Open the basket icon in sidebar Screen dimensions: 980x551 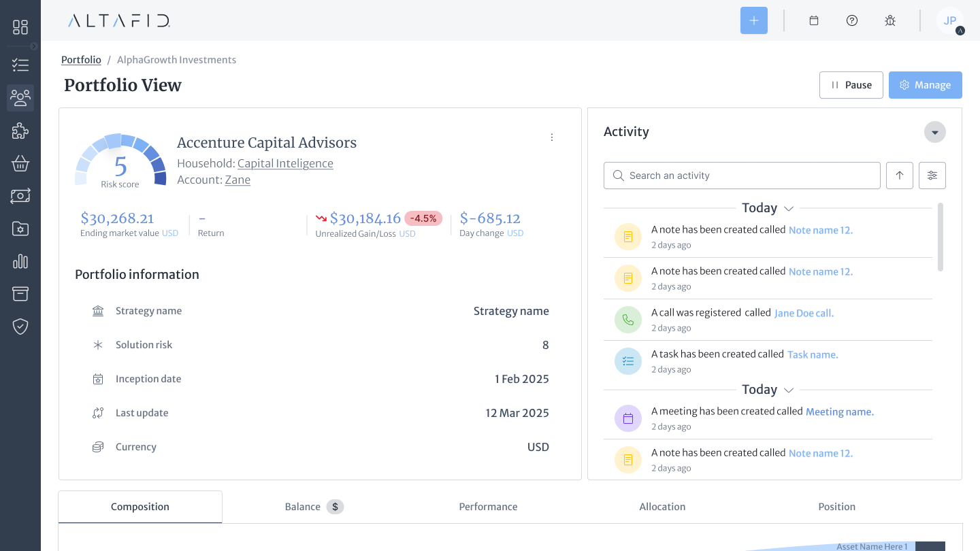(20, 163)
